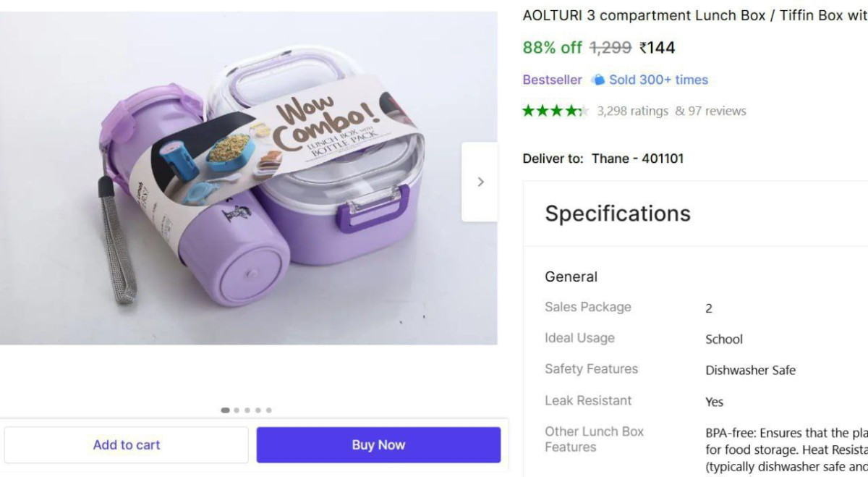
Task: Open the purple lunch box product image
Action: click(248, 178)
